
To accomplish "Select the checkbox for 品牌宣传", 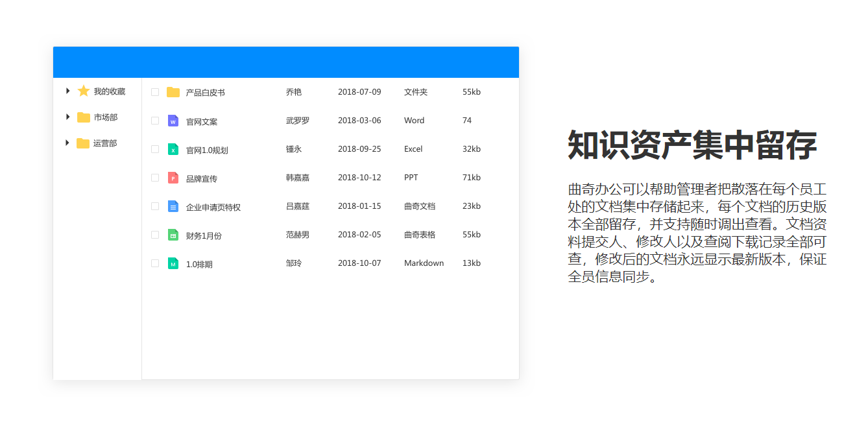I will click(155, 178).
